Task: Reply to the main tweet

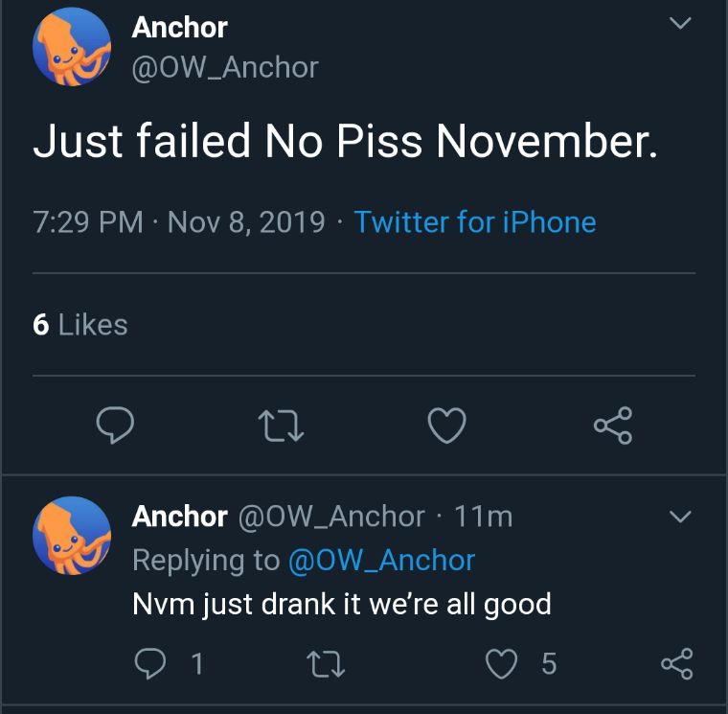Action: pos(115,426)
